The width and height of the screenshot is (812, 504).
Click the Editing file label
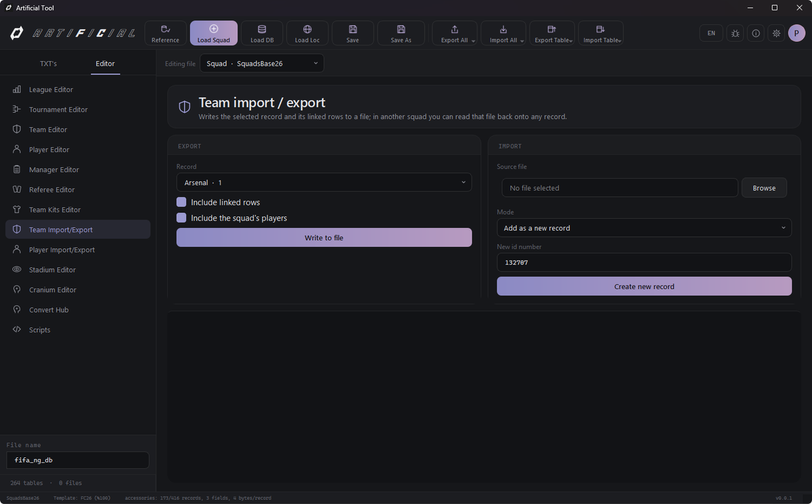(x=181, y=64)
